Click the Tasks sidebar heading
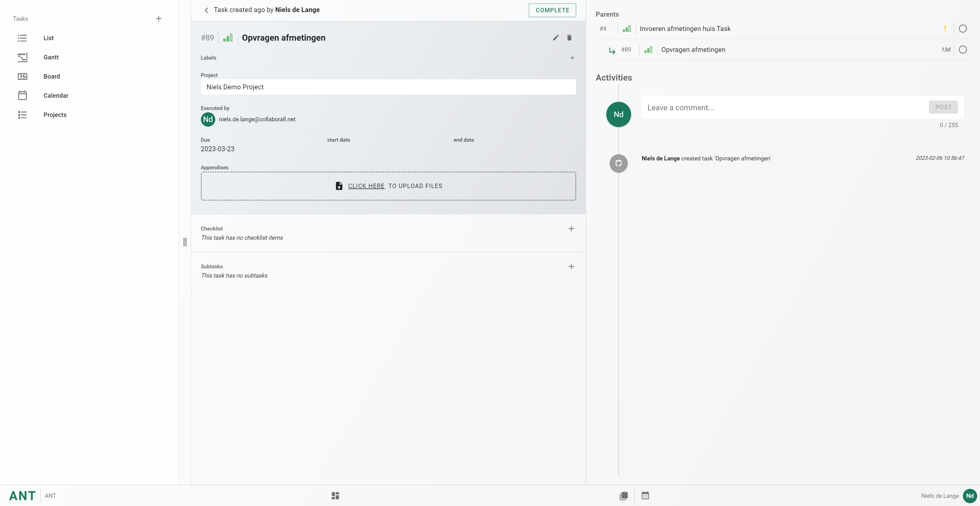 [20, 19]
